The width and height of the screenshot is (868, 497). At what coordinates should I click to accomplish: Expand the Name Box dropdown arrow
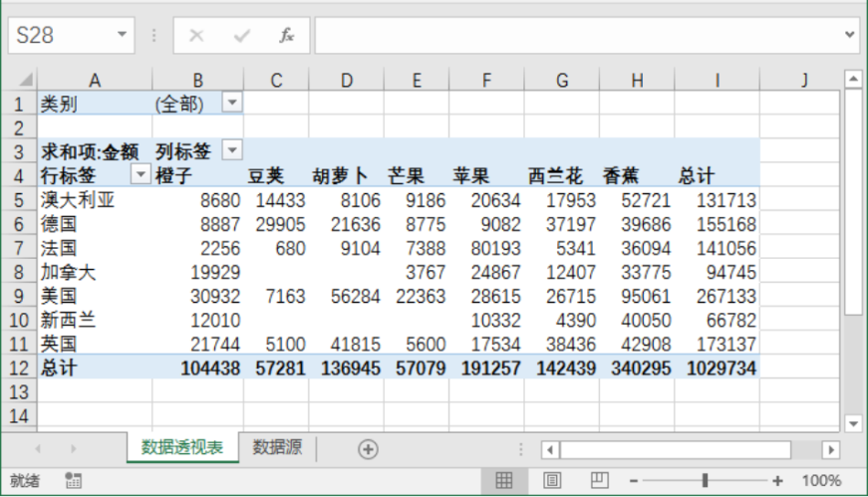click(122, 34)
